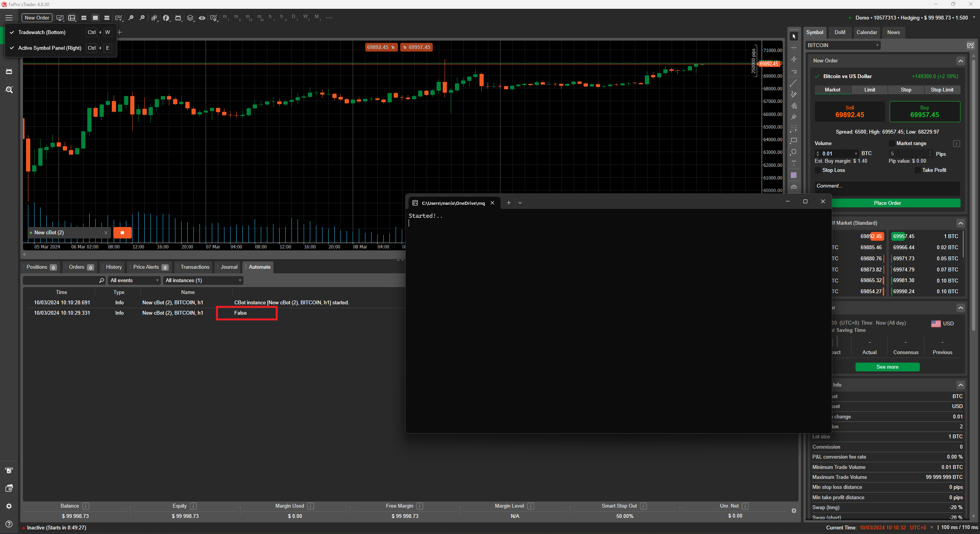The image size is (980, 534).
Task: Open the indicators function icon
Action: pyautogui.click(x=166, y=18)
